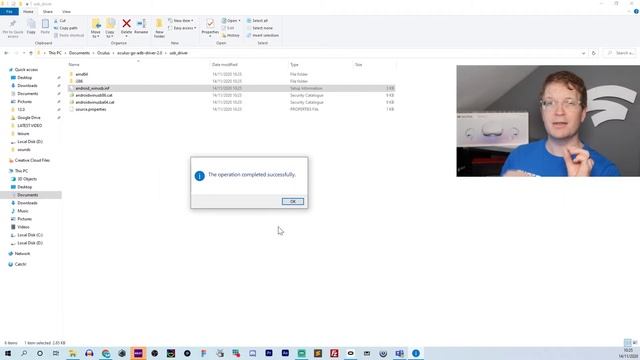This screenshot has width=640, height=360.
Task: Select the source.properties file
Action: pyautogui.click(x=91, y=109)
